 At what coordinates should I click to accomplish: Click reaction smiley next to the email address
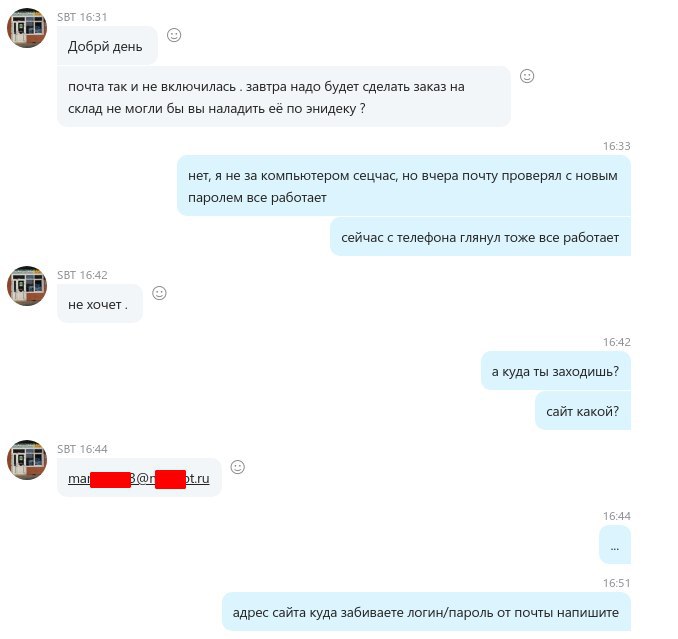tap(237, 467)
